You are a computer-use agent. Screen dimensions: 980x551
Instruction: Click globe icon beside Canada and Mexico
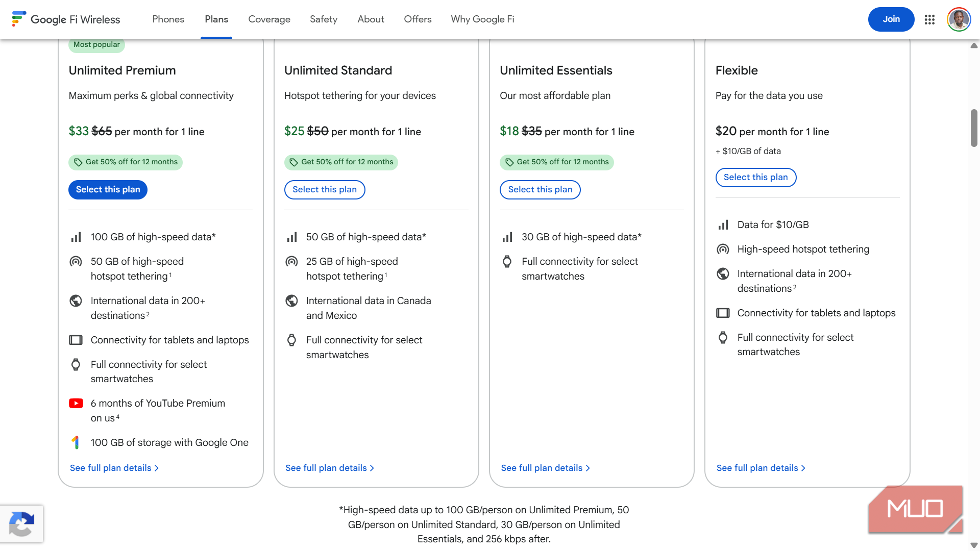291,301
